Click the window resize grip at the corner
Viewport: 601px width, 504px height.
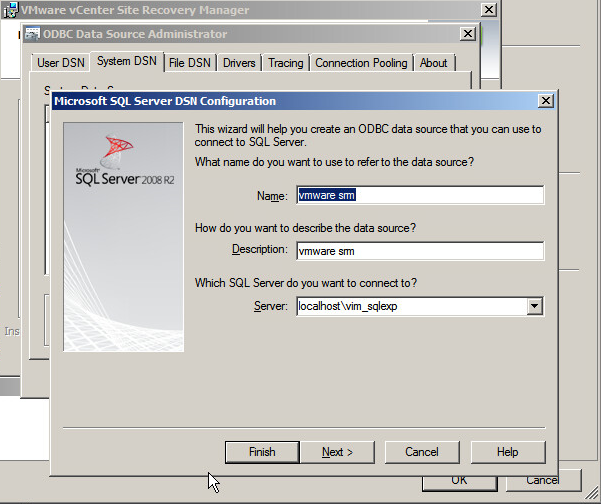tap(592, 495)
